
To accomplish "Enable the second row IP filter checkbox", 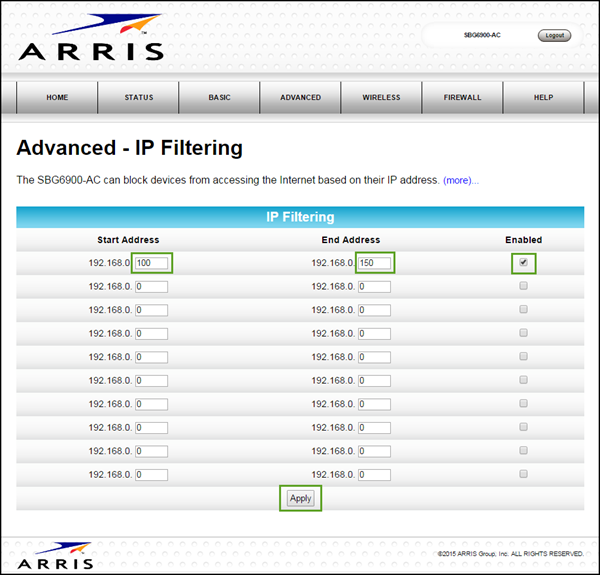I will [x=523, y=286].
